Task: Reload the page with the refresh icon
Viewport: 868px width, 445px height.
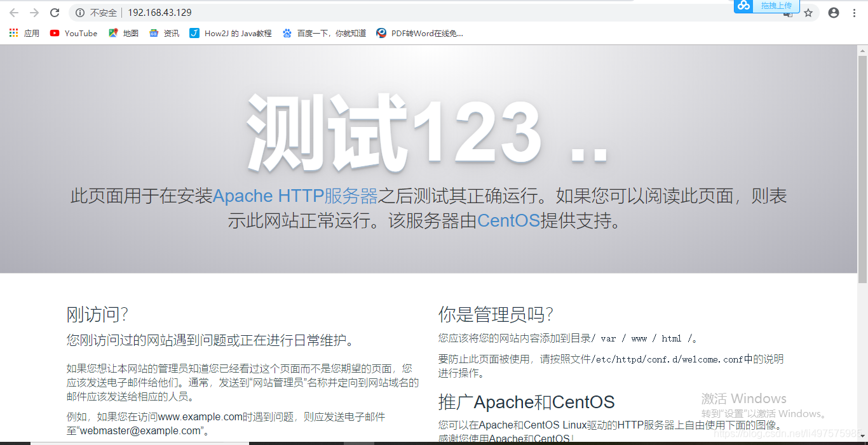Action: (55, 13)
